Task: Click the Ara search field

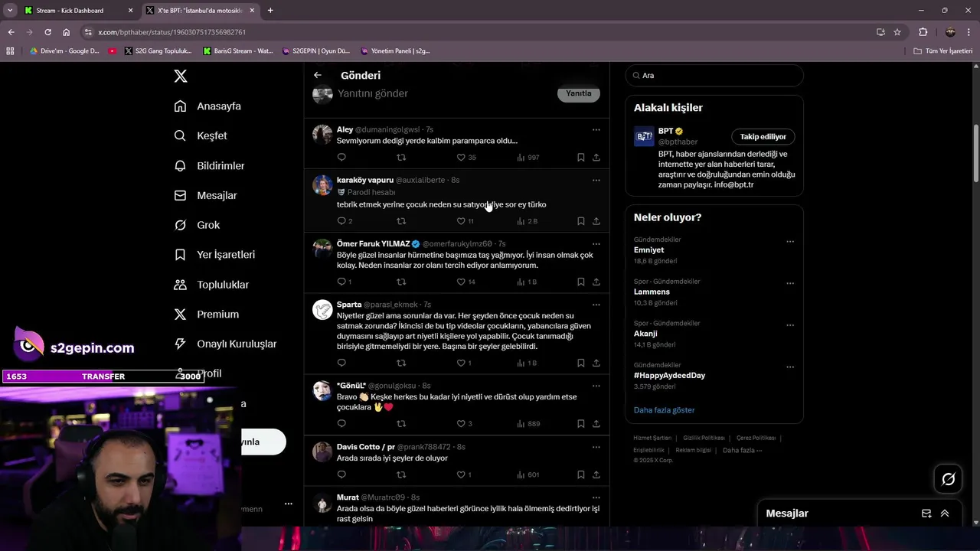Action: click(x=714, y=75)
